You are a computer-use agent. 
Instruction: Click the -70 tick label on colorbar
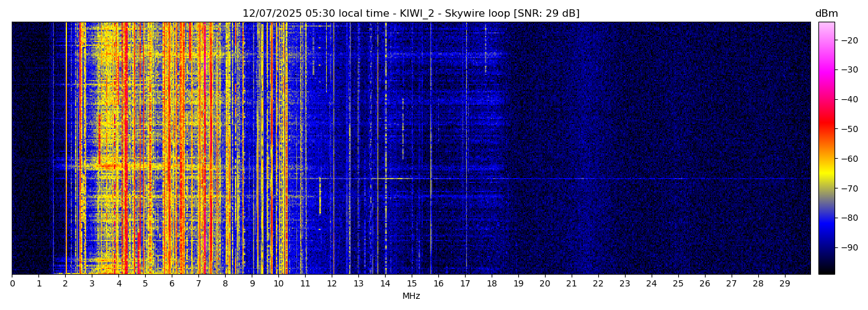pyautogui.click(x=848, y=188)
